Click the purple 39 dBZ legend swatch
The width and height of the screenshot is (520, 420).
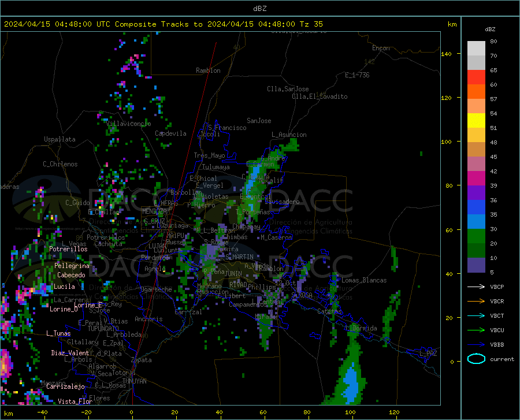[476, 192]
